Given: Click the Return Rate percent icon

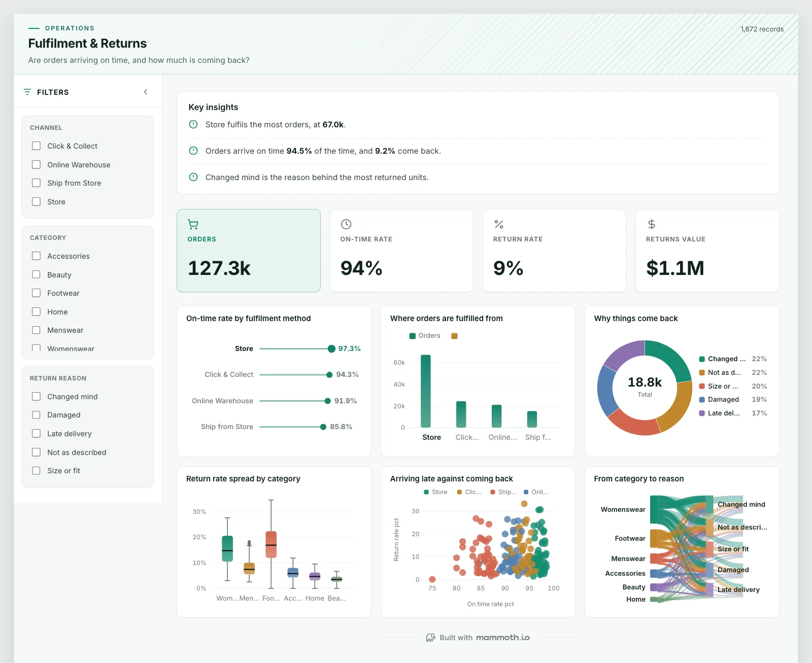Looking at the screenshot, I should pyautogui.click(x=499, y=224).
